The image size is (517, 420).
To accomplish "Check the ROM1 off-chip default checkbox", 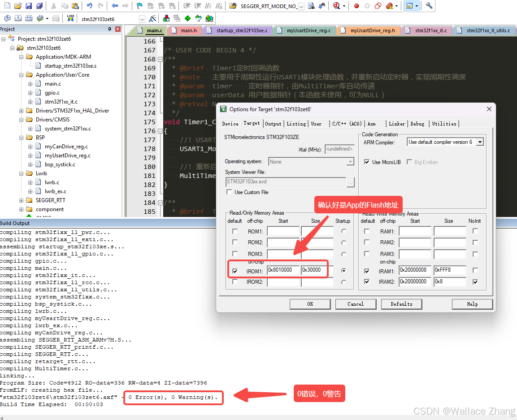I will pyautogui.click(x=235, y=231).
